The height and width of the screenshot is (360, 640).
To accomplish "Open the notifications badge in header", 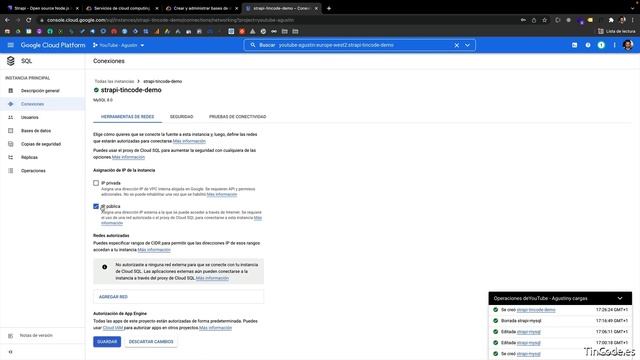I will (601, 45).
